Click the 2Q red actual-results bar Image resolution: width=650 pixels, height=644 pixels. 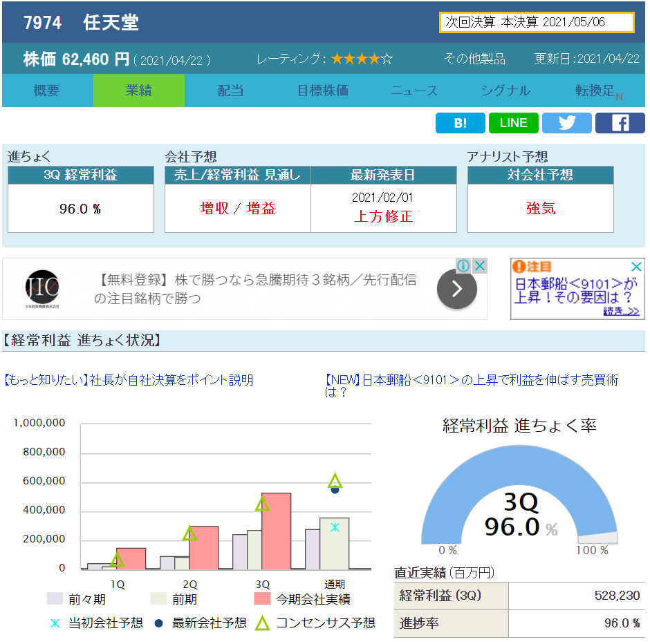point(203,547)
